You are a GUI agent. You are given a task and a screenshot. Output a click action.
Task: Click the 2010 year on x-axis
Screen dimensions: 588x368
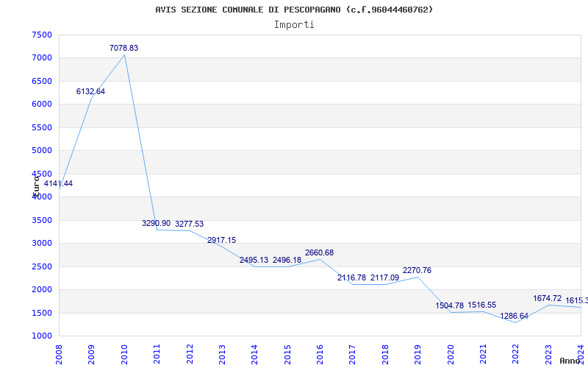pos(124,353)
